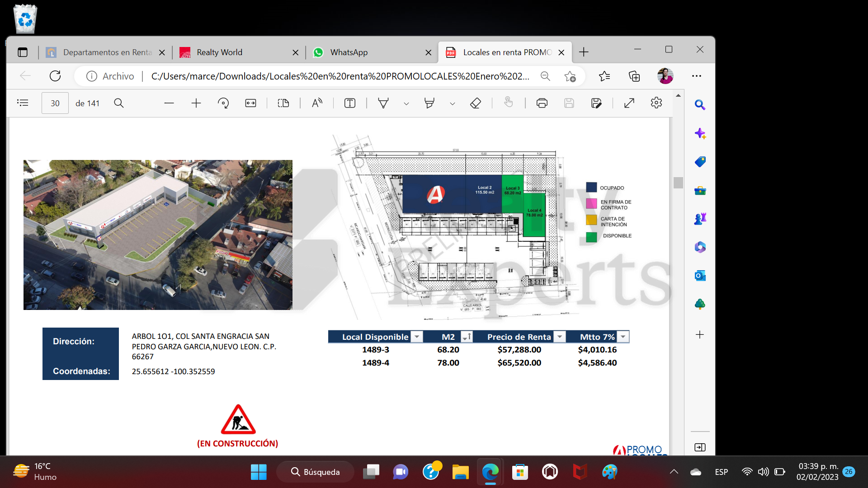Click the Read aloud icon
This screenshot has width=868, height=488.
[x=317, y=103]
